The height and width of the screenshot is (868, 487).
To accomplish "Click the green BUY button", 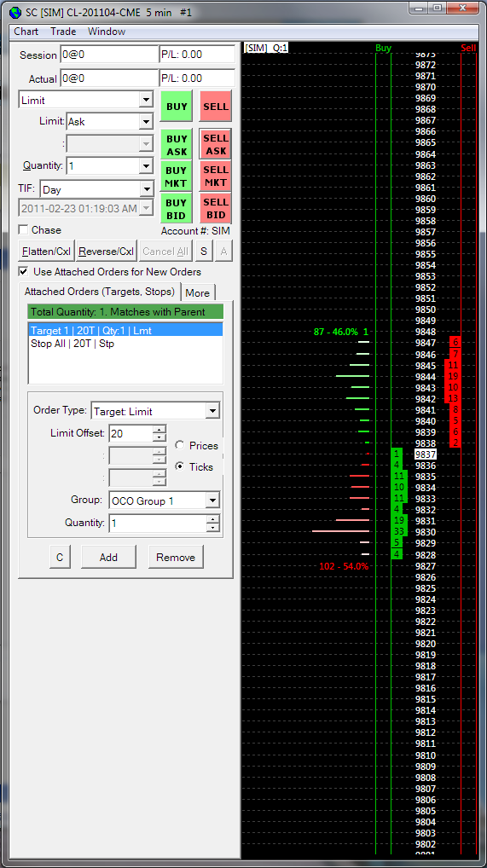I will click(x=177, y=107).
